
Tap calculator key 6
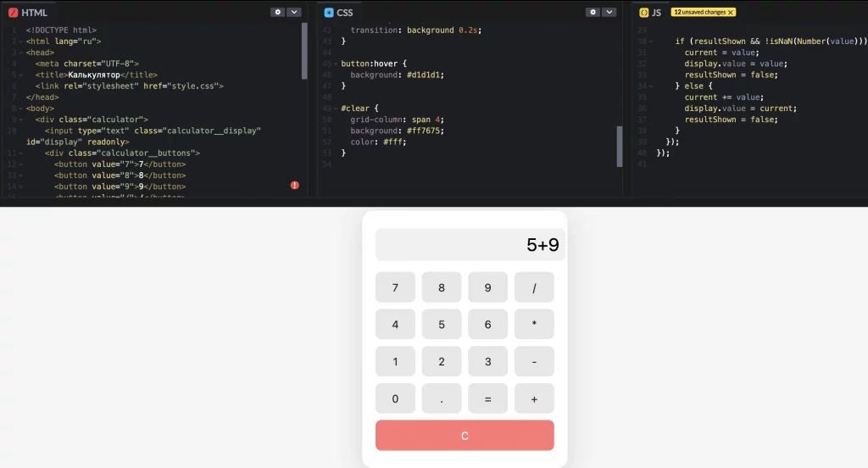tap(487, 324)
